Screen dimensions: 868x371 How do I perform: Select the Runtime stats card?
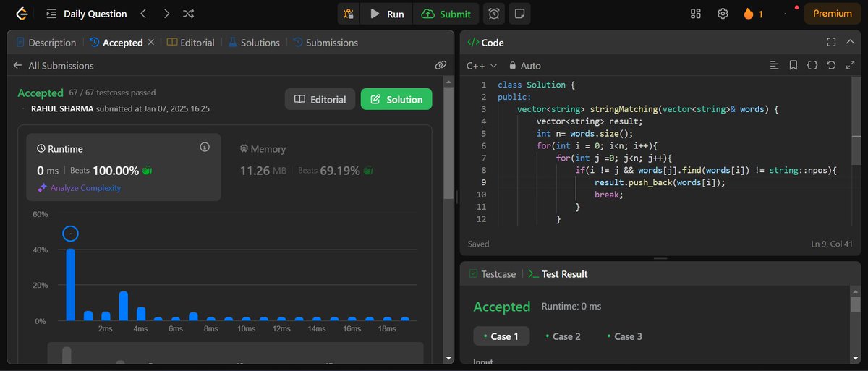pos(124,167)
